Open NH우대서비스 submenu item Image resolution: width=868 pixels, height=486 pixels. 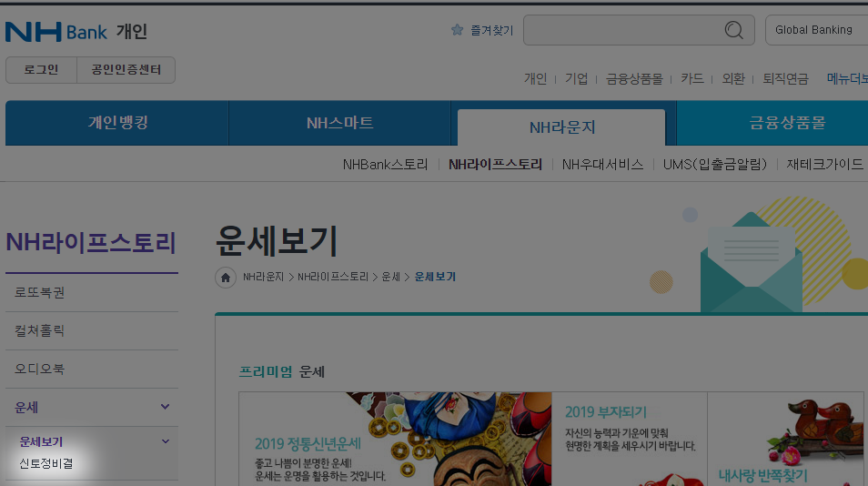pyautogui.click(x=602, y=165)
